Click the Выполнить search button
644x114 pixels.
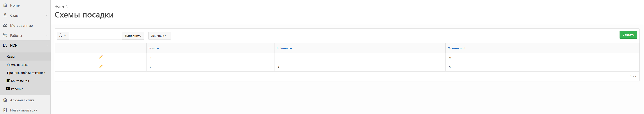coord(133,36)
